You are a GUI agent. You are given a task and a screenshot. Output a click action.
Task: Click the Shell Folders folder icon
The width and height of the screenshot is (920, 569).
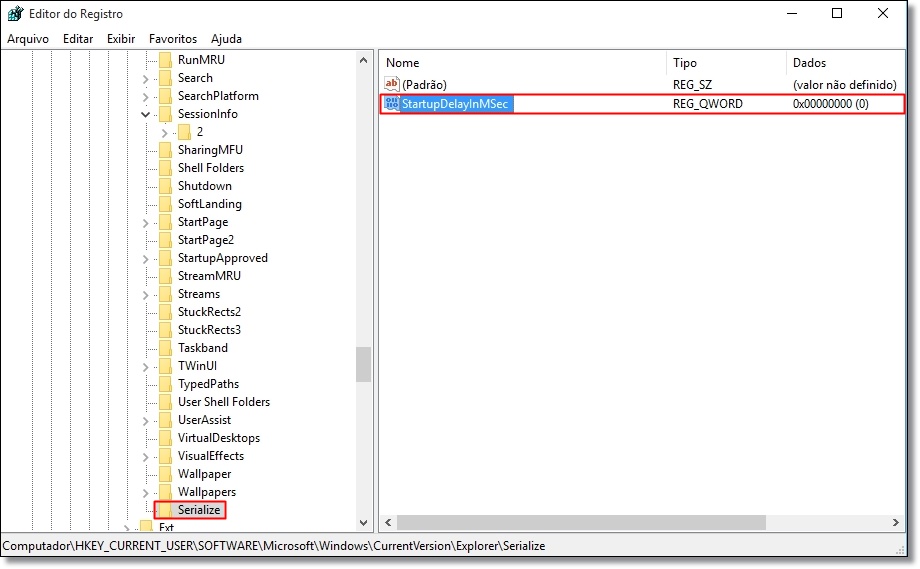point(165,168)
